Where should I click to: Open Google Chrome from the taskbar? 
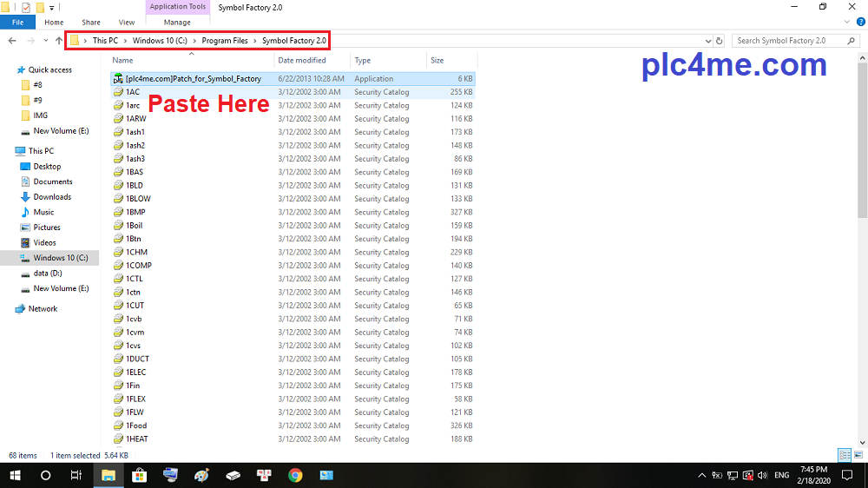[x=295, y=475]
